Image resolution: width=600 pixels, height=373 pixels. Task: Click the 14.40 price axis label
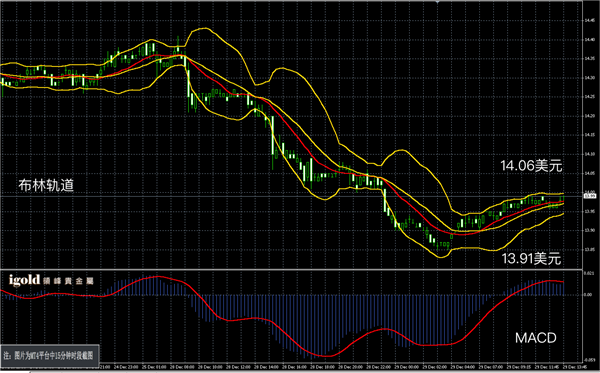589,39
